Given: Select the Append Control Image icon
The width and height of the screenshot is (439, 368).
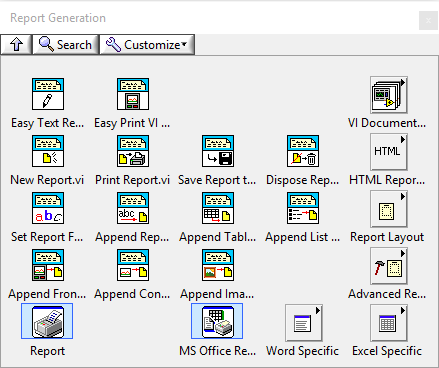Looking at the screenshot, I should pos(133,265).
